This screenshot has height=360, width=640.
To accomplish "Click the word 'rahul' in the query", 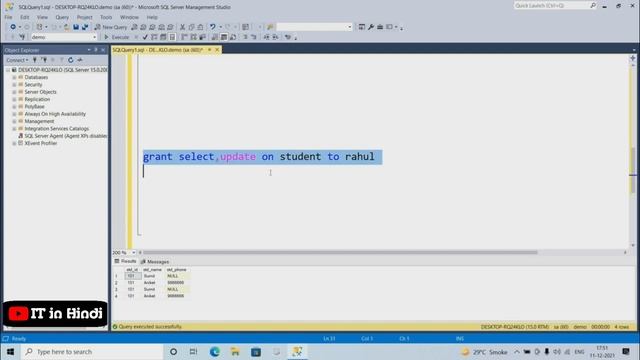I will 360,157.
